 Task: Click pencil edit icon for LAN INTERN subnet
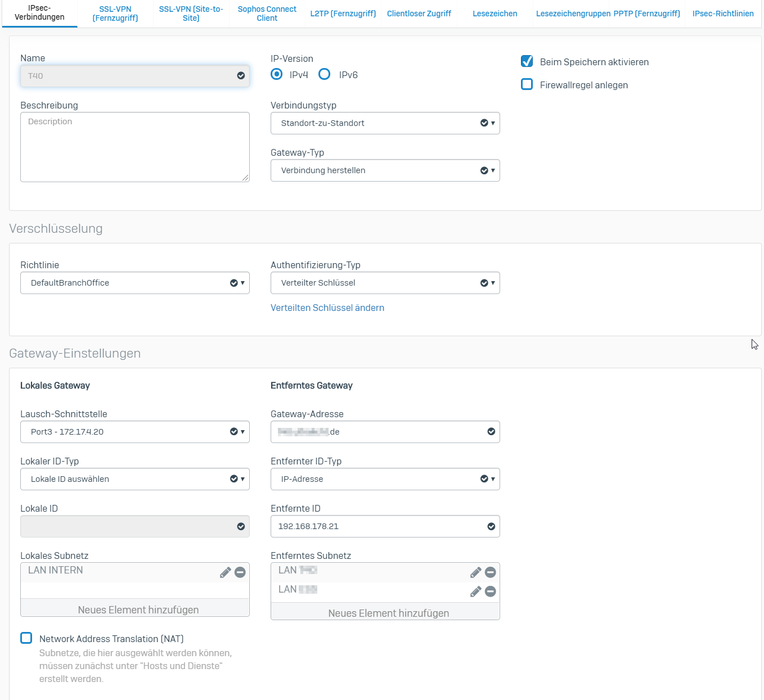pyautogui.click(x=225, y=572)
